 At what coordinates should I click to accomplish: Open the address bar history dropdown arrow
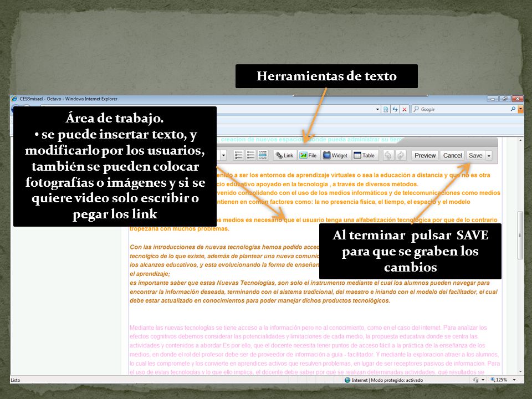point(377,109)
